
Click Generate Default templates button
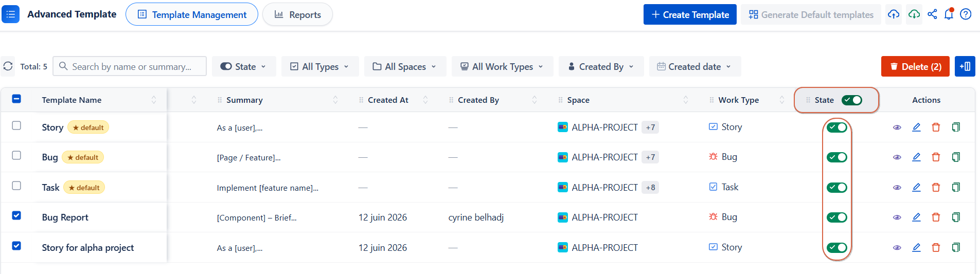click(x=811, y=14)
